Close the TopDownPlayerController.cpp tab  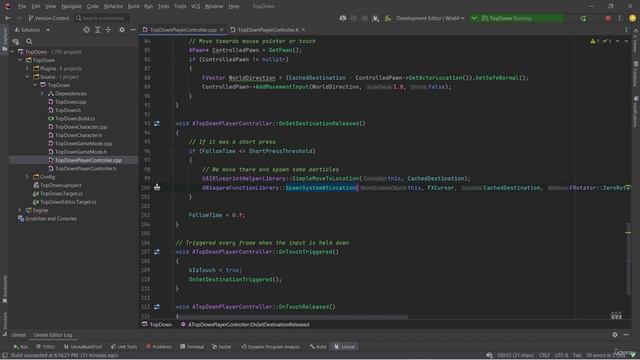(222, 30)
